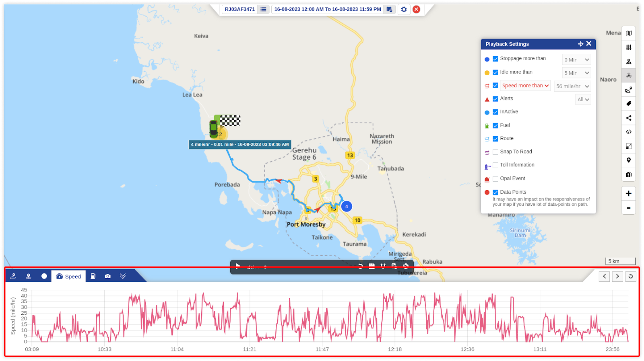Image resolution: width=644 pixels, height=361 pixels.
Task: Click the share icon in map toolbar
Action: coord(629,118)
